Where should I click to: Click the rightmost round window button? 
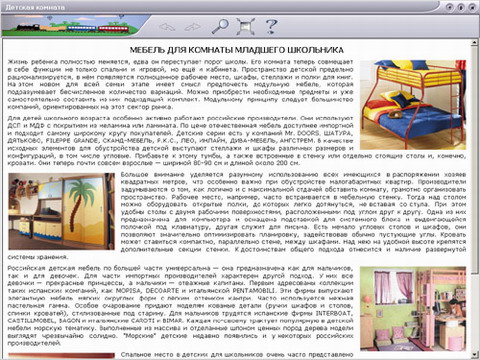472,7
